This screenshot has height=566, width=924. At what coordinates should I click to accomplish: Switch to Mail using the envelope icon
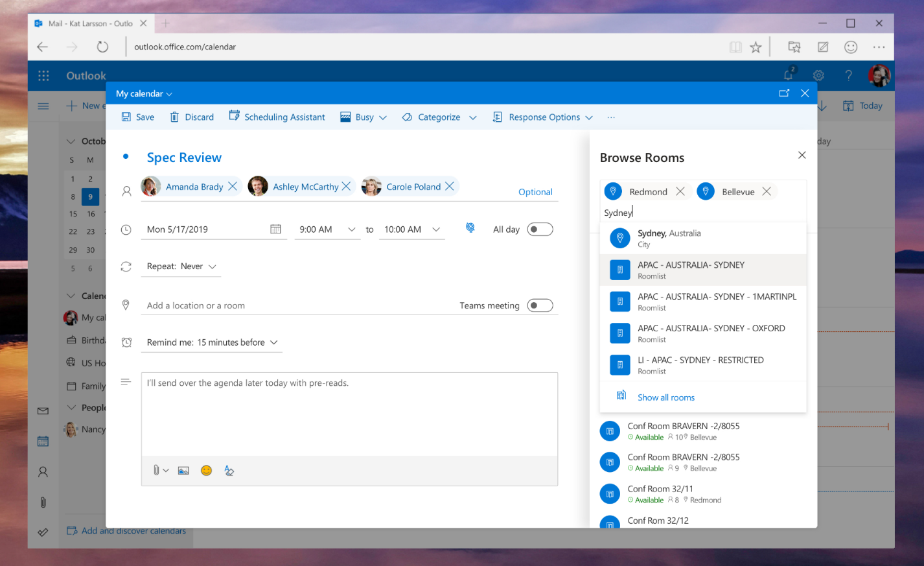43,410
